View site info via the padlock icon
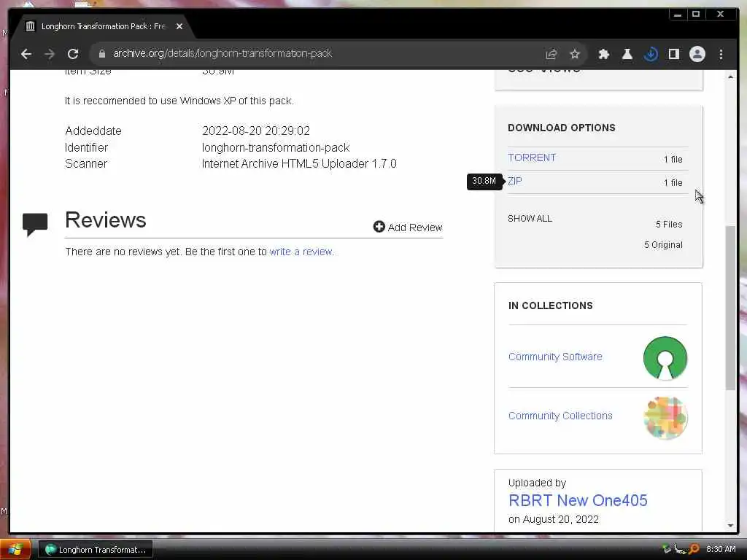 click(x=101, y=54)
